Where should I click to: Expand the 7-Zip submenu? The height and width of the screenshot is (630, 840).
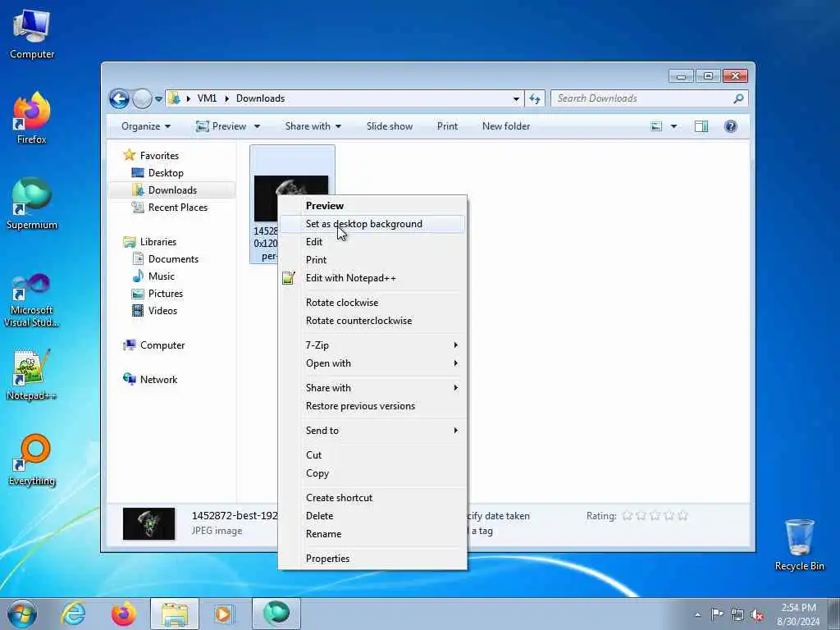tap(373, 345)
